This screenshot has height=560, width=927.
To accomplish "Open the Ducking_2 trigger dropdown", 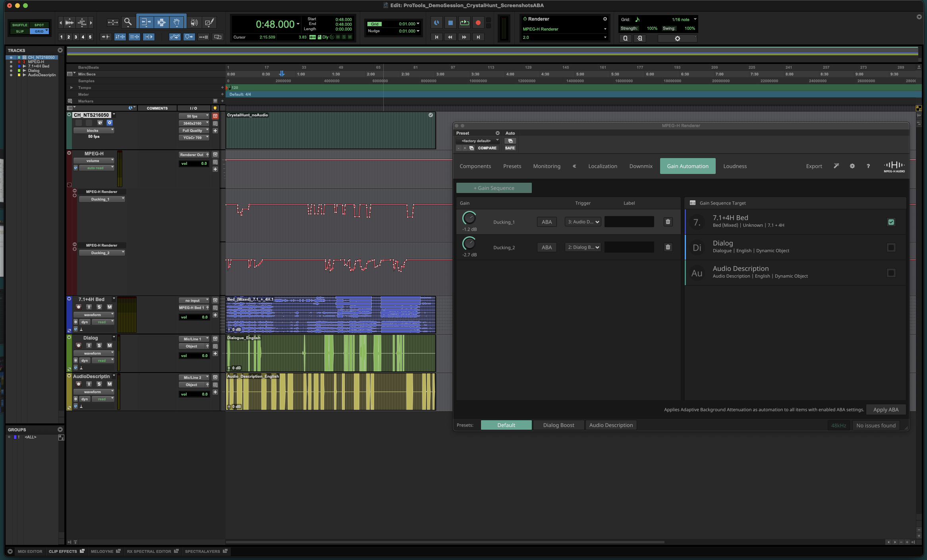I will tap(583, 247).
